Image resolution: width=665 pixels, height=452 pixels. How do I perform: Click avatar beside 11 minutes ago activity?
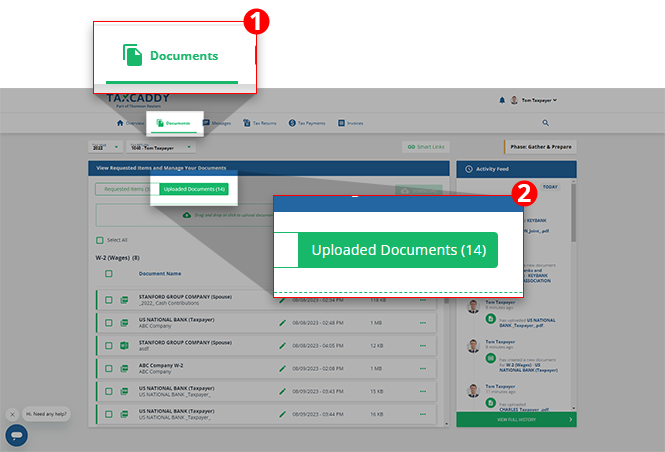[x=473, y=391]
